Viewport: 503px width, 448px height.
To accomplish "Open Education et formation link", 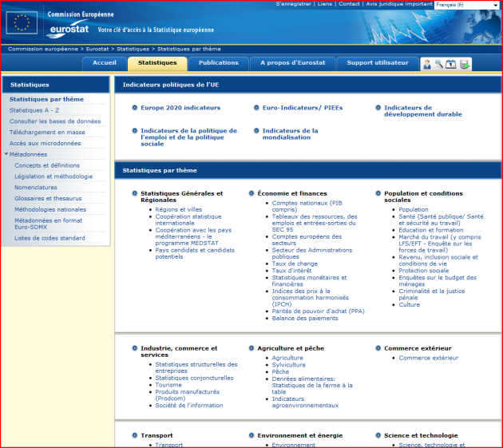I will tap(431, 230).
